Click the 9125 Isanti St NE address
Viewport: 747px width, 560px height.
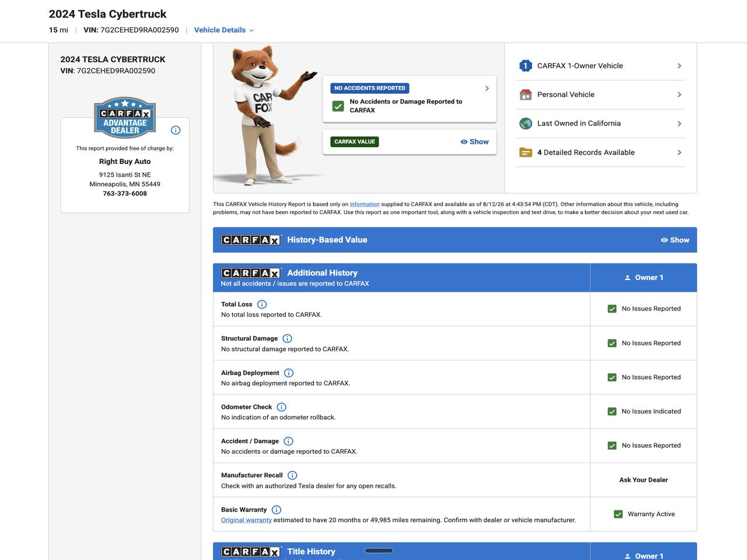pos(125,175)
